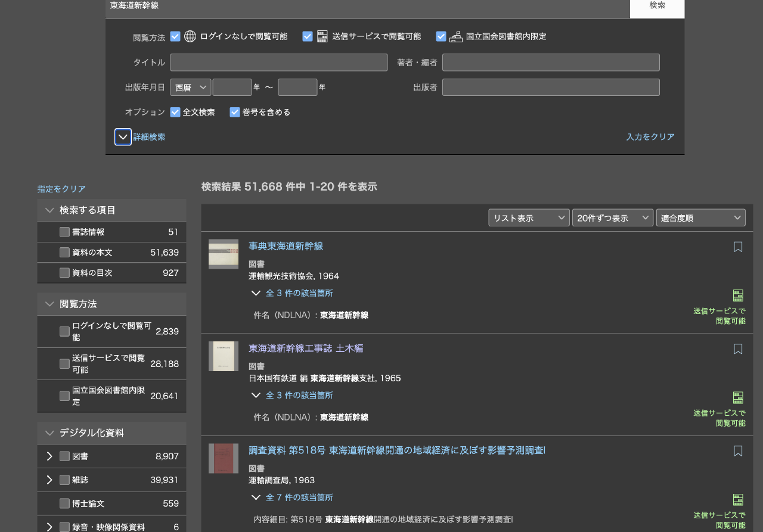Click the 出版者 input field

(551, 88)
